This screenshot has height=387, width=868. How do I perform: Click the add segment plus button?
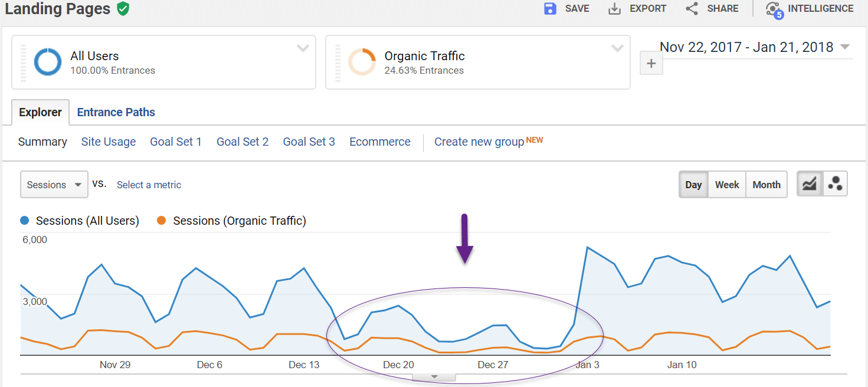(x=651, y=63)
